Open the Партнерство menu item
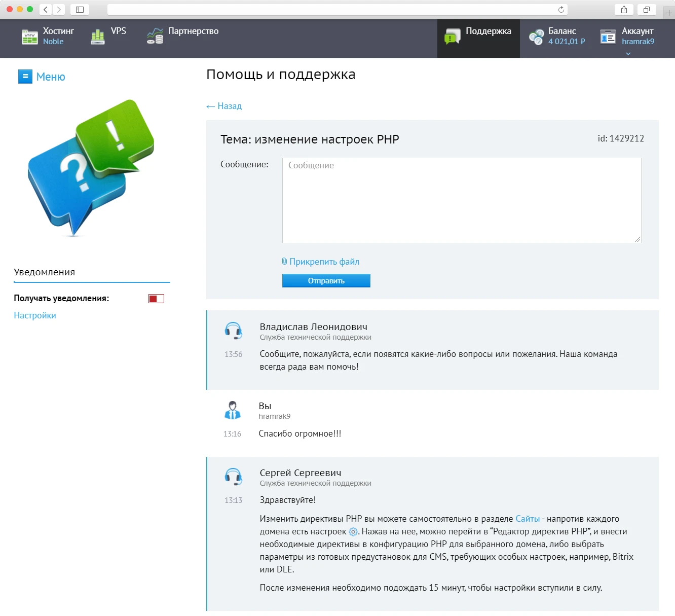The height and width of the screenshot is (616, 675). pyautogui.click(x=193, y=31)
